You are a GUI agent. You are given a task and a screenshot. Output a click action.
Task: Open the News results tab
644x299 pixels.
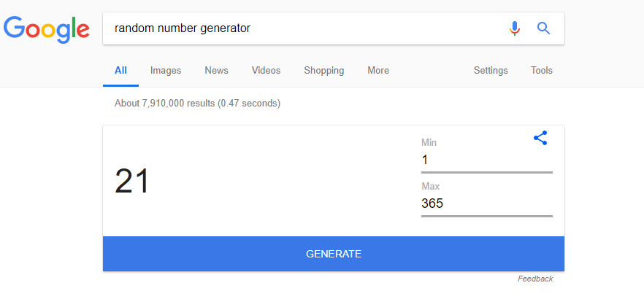216,71
